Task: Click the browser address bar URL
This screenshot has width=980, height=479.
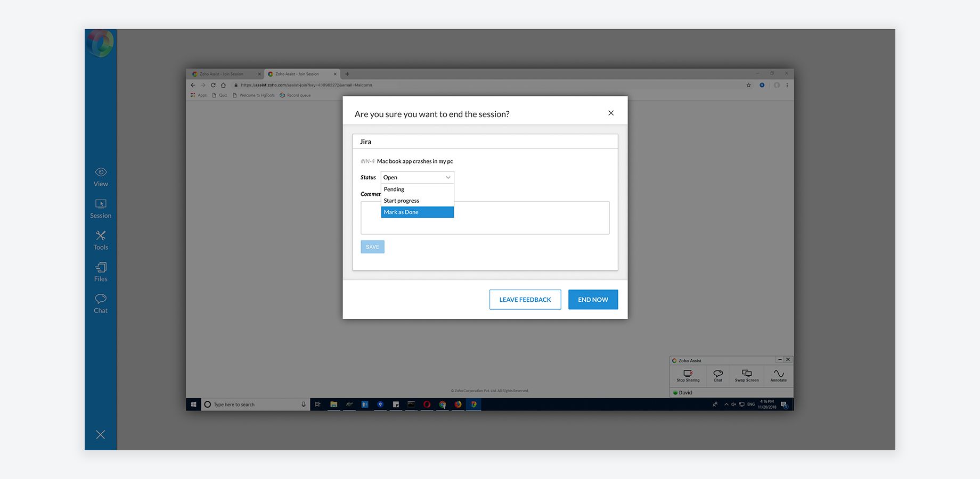Action: coord(306,85)
